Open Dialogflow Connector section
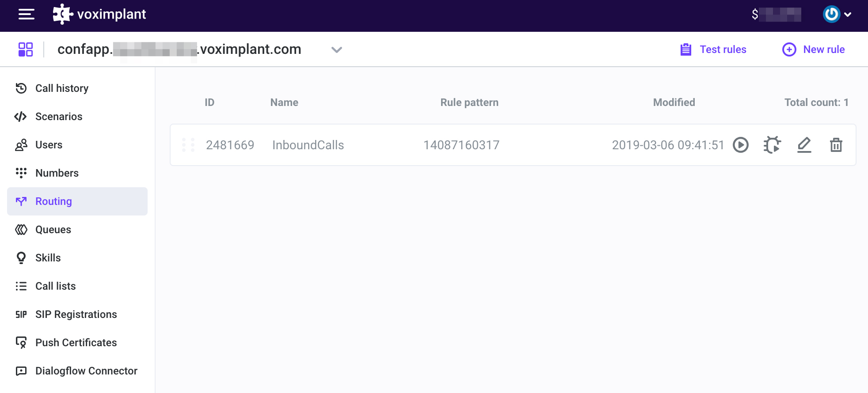 pyautogui.click(x=77, y=371)
